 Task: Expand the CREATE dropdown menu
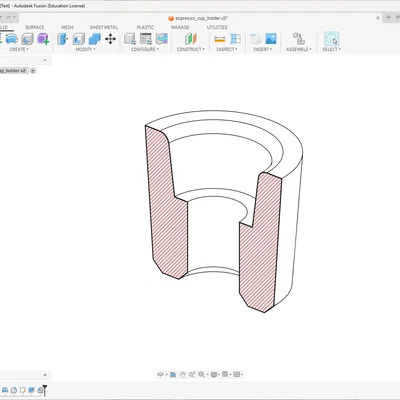[x=19, y=49]
